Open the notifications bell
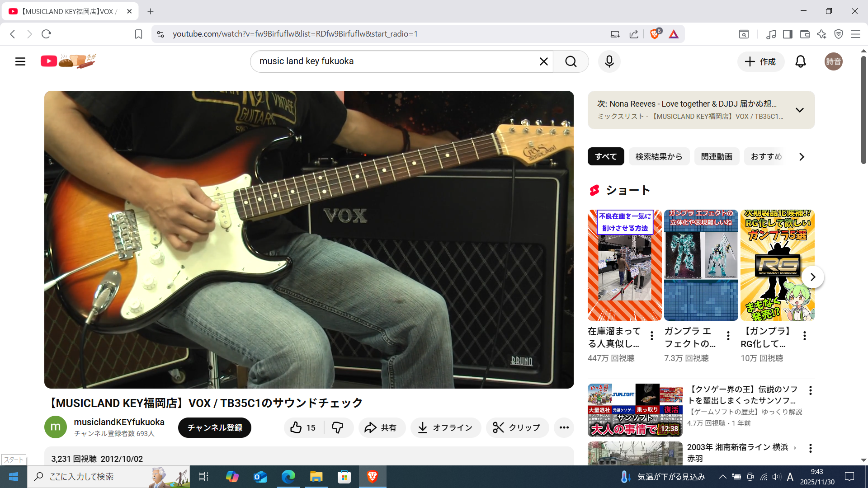Image resolution: width=868 pixels, height=488 pixels. (x=800, y=61)
